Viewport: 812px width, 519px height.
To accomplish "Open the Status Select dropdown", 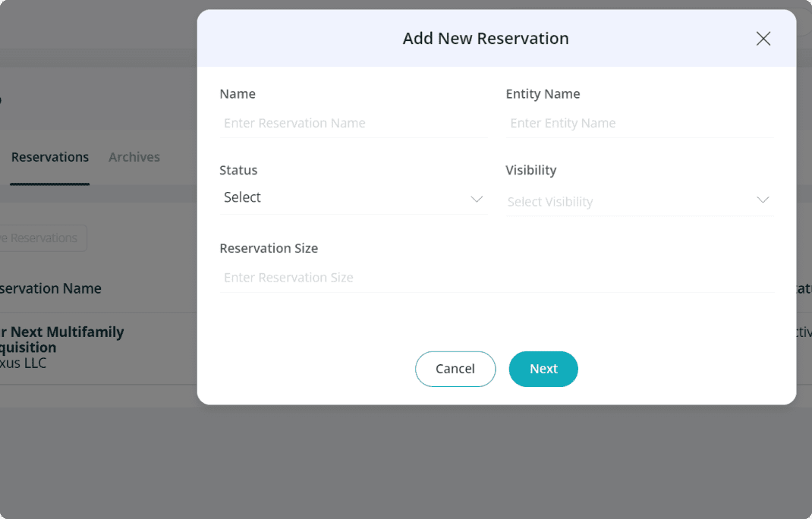I will (353, 198).
